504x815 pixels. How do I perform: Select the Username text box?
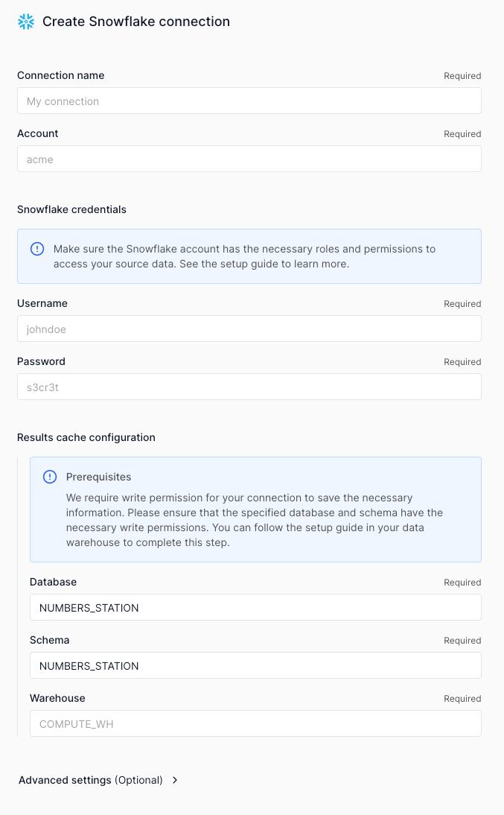click(249, 329)
